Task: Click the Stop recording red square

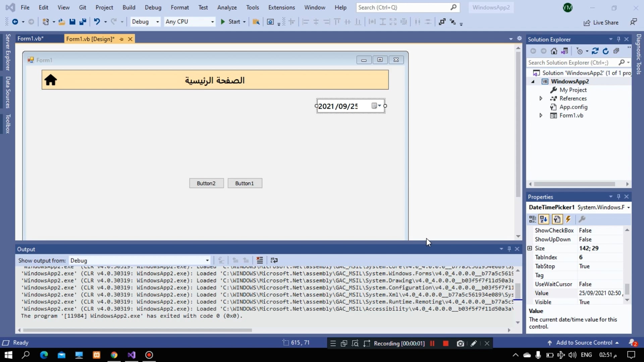Action: coord(446,343)
